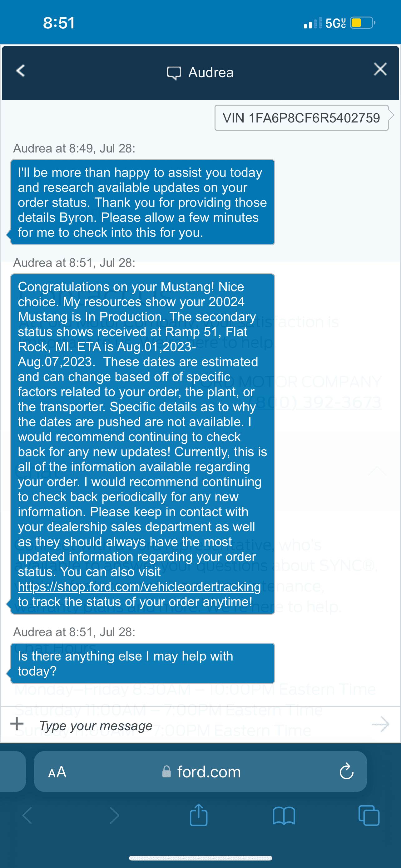Close the Audrea chat window
This screenshot has height=868, width=401.
380,69
